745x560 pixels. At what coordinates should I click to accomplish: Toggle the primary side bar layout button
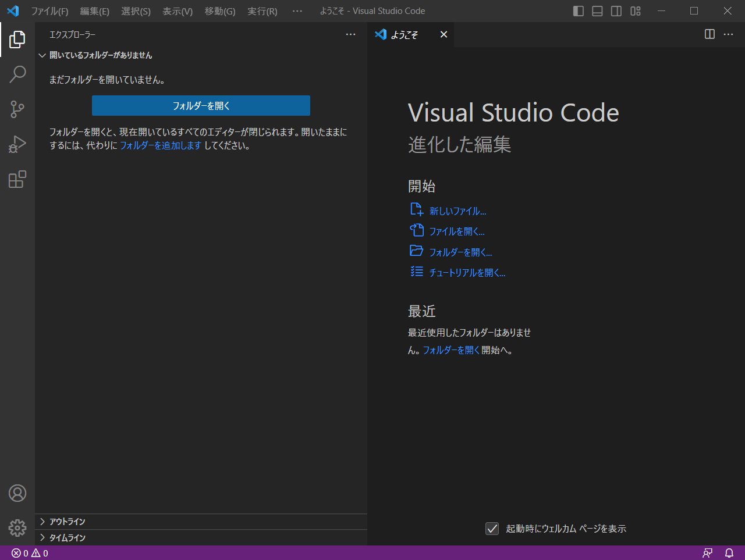578,11
